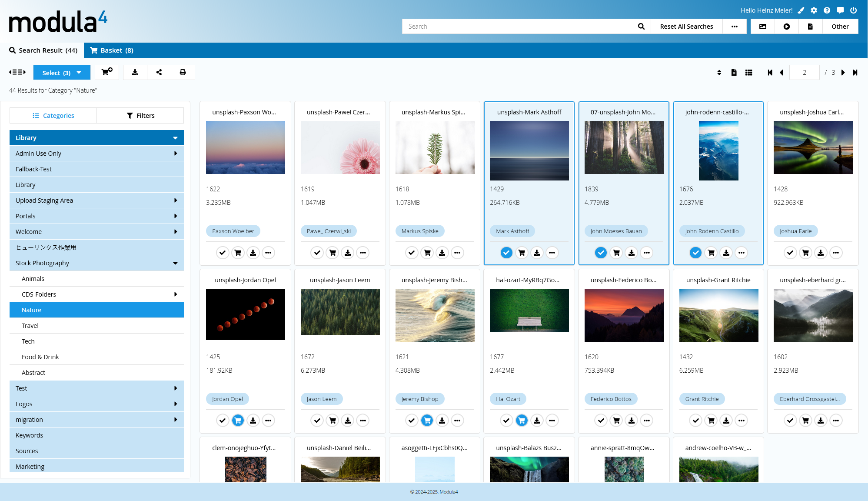Deselect the unsplash-Mark Asthoff checkmark
This screenshot has height=501, width=868.
506,253
